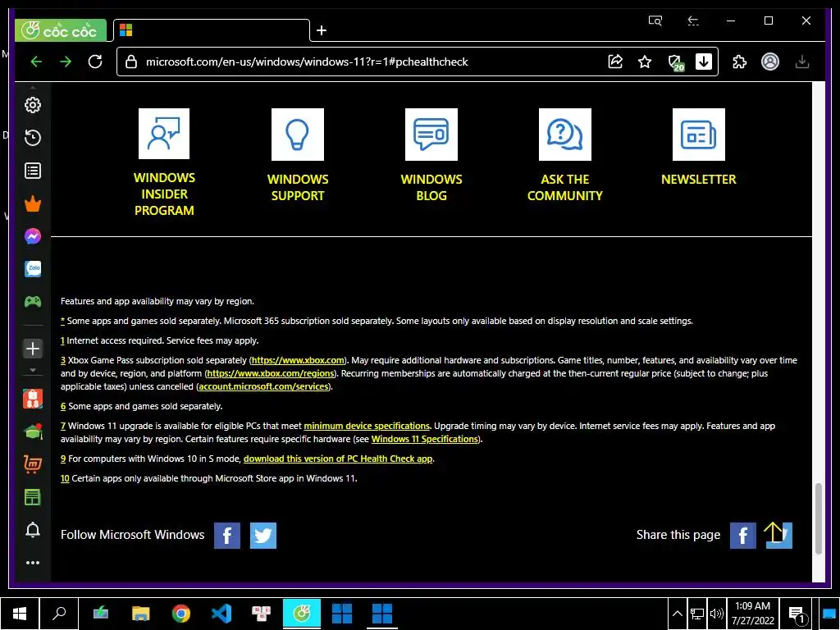Open Messenger from the sidebar
Image resolution: width=840 pixels, height=630 pixels.
(x=33, y=236)
